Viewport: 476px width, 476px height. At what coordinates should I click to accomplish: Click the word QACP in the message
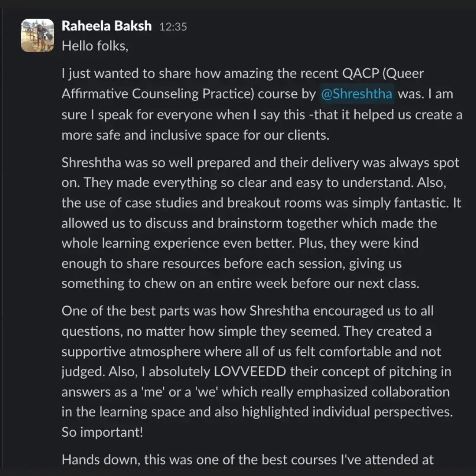(x=361, y=74)
